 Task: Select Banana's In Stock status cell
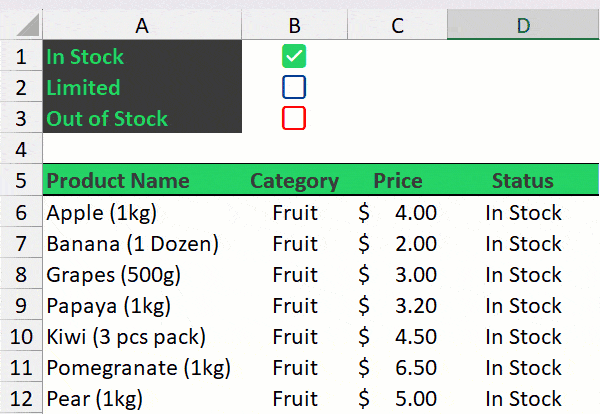(523, 243)
